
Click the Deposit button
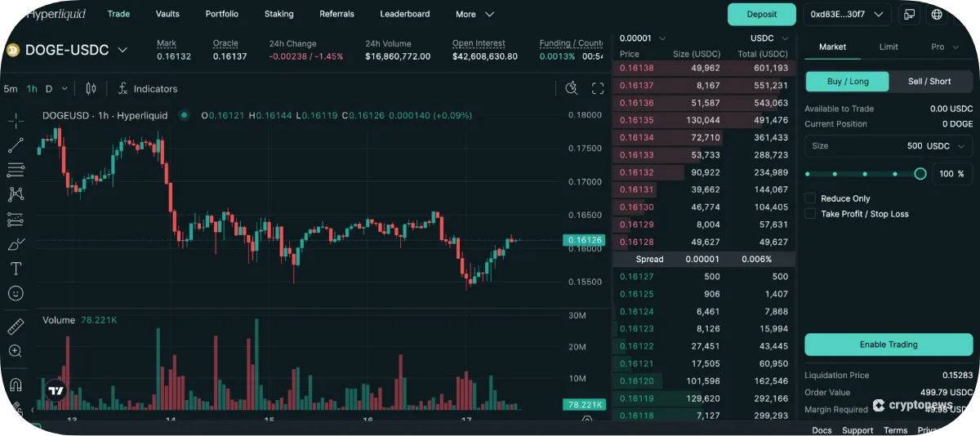761,15
